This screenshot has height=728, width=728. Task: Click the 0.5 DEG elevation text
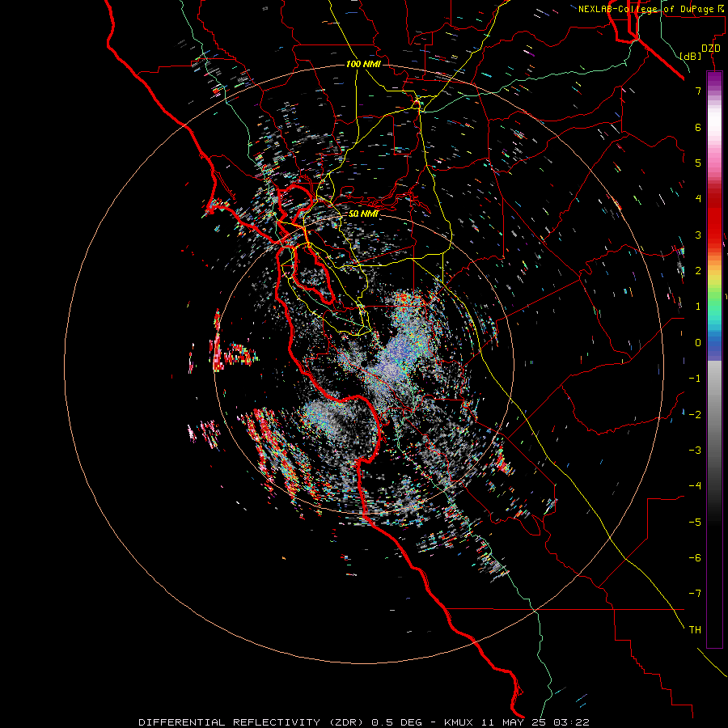396,722
